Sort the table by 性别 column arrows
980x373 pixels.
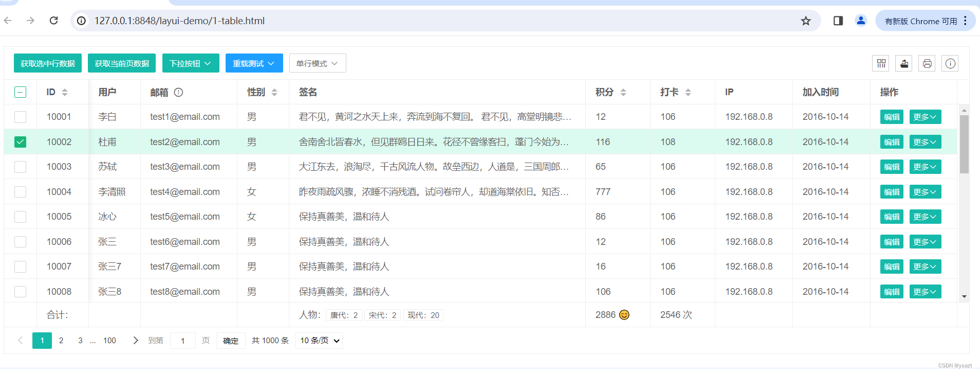[274, 93]
